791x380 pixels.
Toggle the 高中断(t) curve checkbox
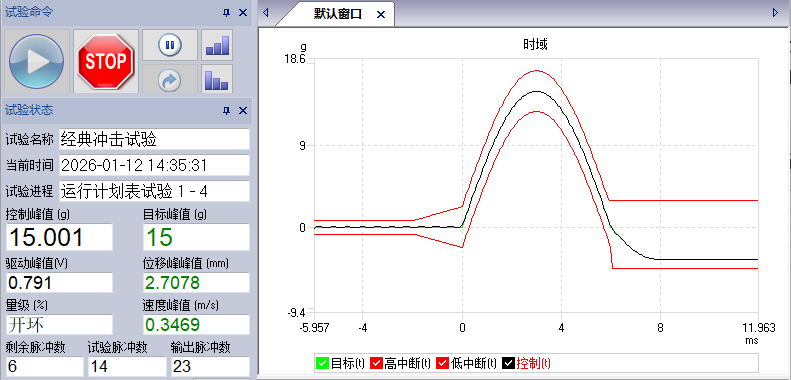coord(376,363)
